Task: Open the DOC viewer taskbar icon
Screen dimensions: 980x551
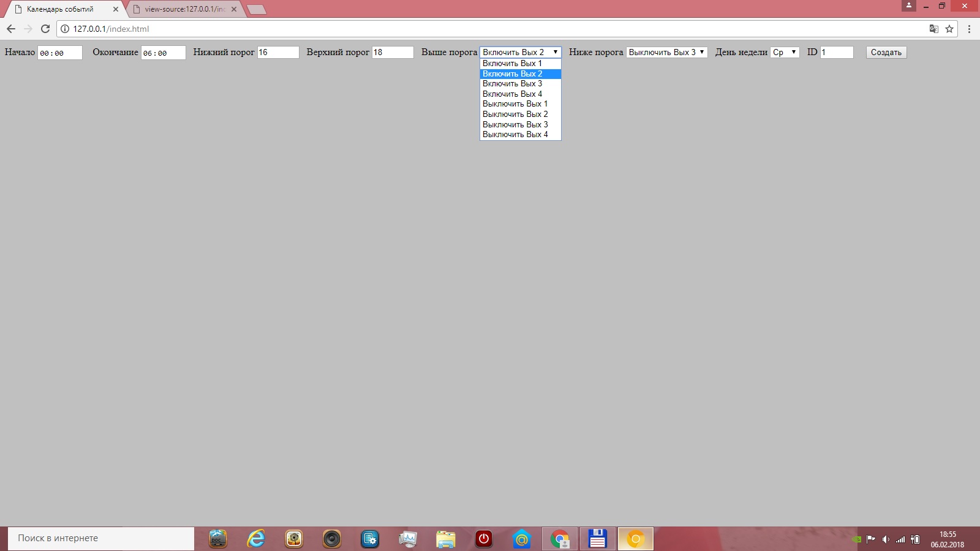Action: tap(218, 539)
